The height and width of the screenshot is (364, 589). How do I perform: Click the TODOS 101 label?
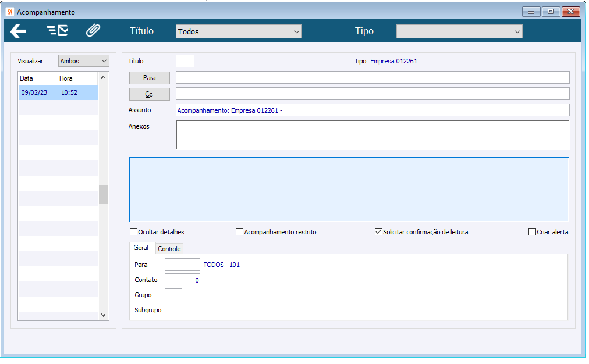tap(222, 265)
